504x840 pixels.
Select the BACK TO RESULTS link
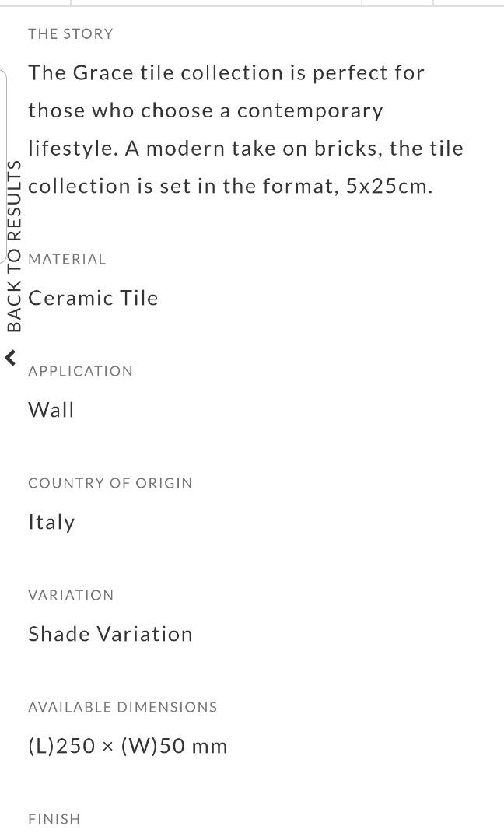[x=13, y=245]
